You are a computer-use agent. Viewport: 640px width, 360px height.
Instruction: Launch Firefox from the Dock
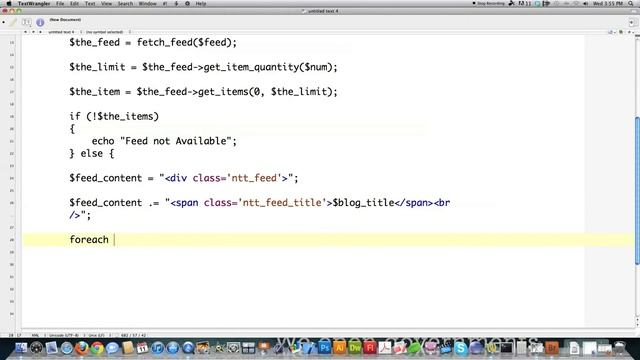82,348
